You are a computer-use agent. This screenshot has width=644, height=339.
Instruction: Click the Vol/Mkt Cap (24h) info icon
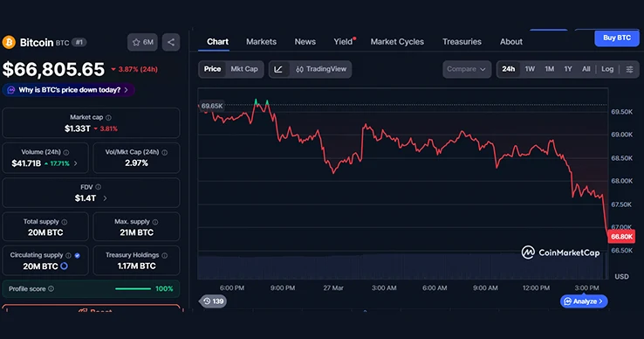pos(164,152)
